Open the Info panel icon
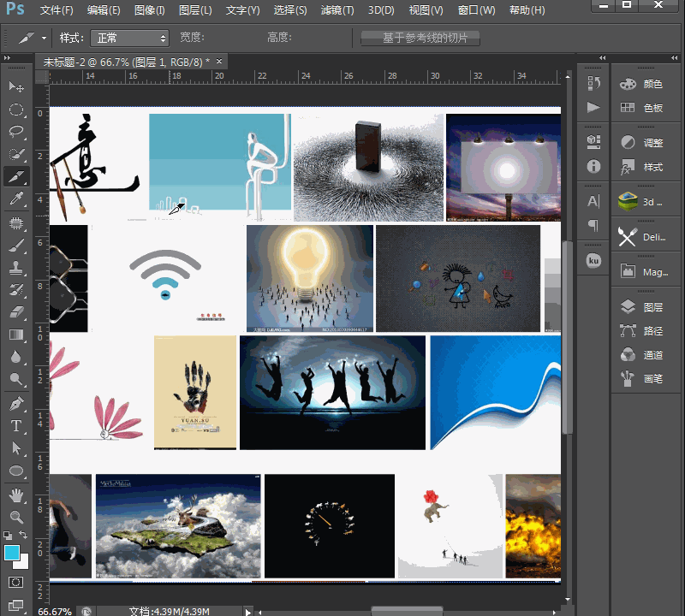The image size is (685, 616). point(593,166)
